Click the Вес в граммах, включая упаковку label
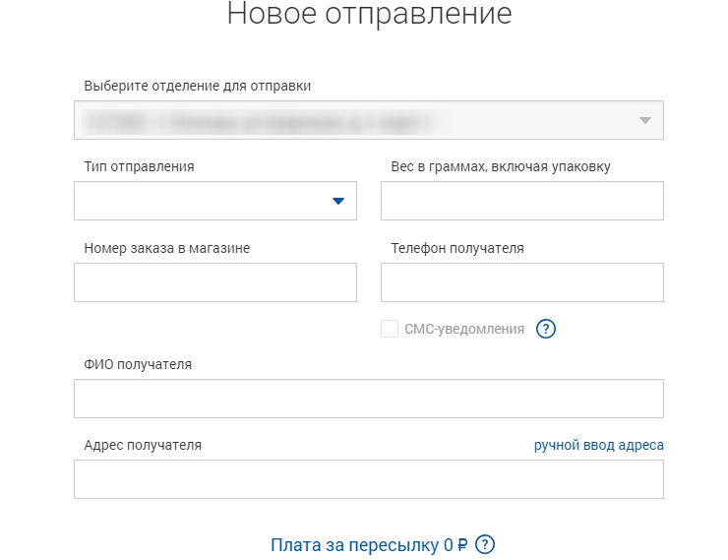The width and height of the screenshot is (728, 560). (501, 166)
